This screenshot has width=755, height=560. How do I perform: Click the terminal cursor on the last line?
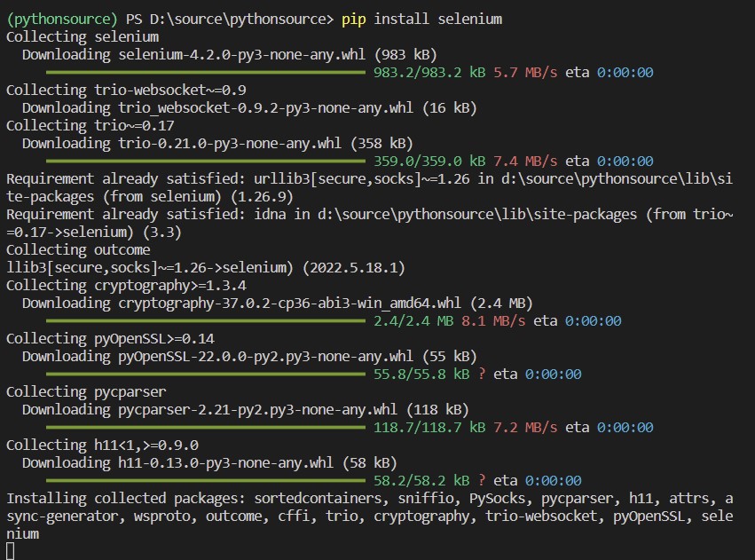point(11,551)
